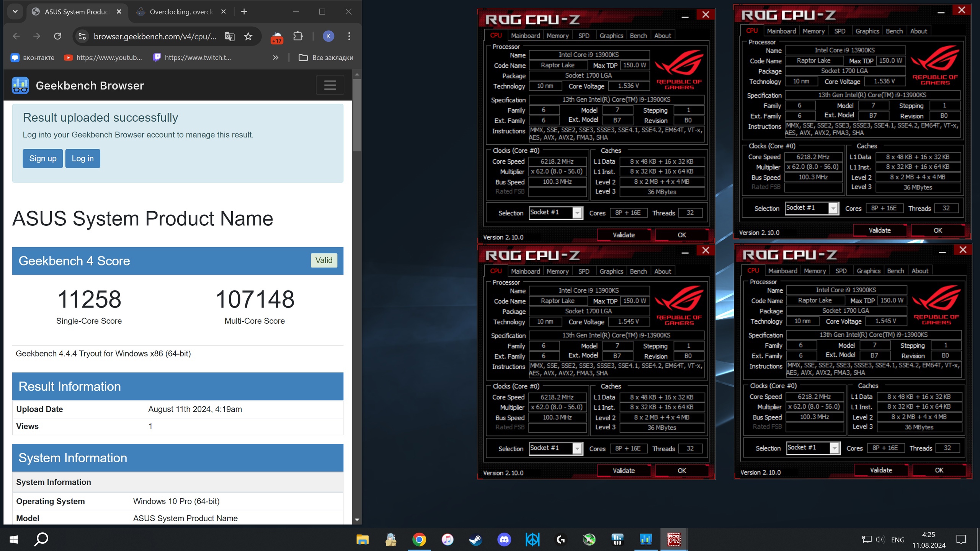980x551 pixels.
Task: Open SPD tab in top-right CPU-Z
Action: 840,31
